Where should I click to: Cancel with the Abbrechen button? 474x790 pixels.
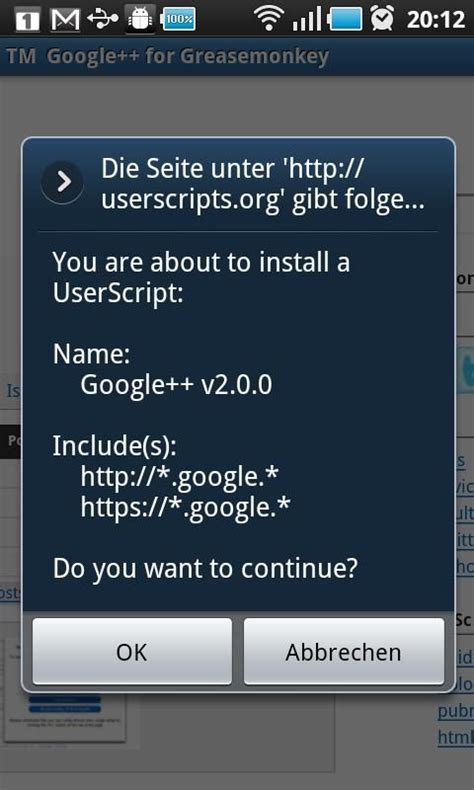pos(344,651)
